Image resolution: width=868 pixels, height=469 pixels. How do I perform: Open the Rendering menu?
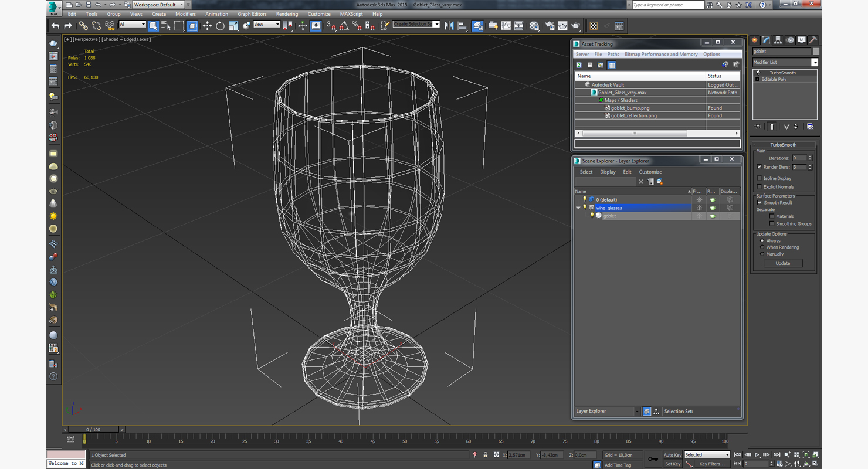[x=287, y=14]
